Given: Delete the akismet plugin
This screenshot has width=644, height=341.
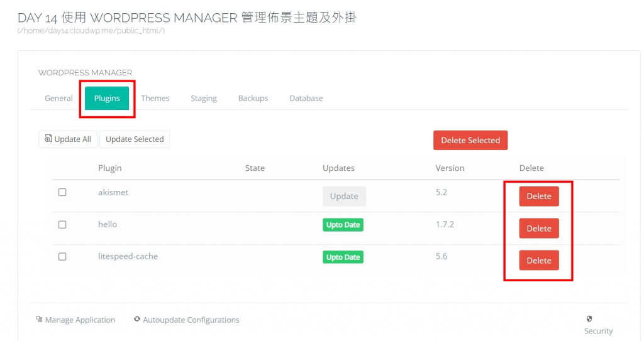Looking at the screenshot, I should [539, 196].
